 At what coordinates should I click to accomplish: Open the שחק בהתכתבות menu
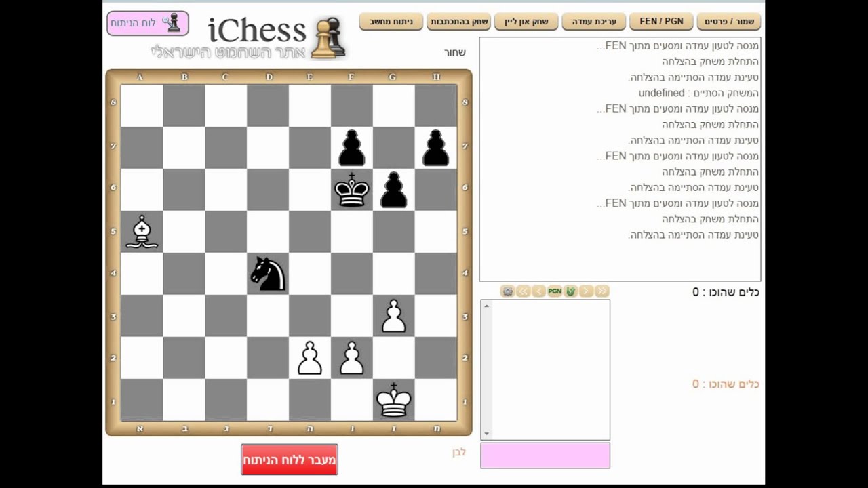(458, 22)
